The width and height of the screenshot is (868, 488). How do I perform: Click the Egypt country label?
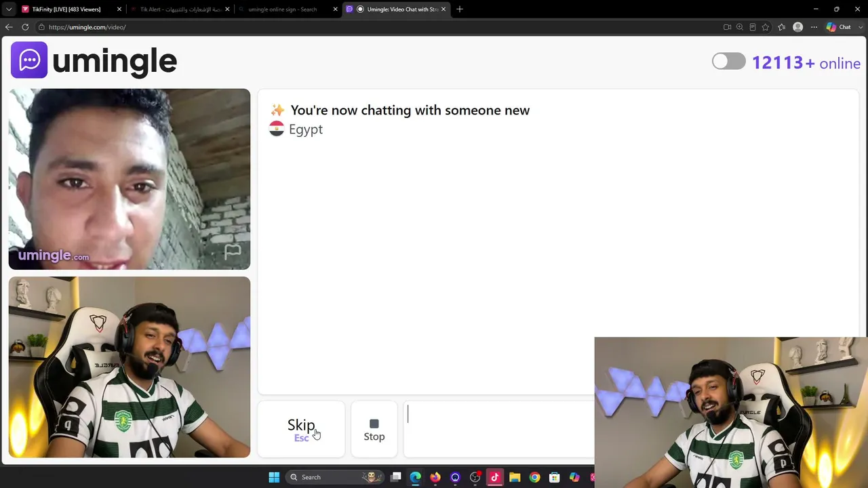306,129
